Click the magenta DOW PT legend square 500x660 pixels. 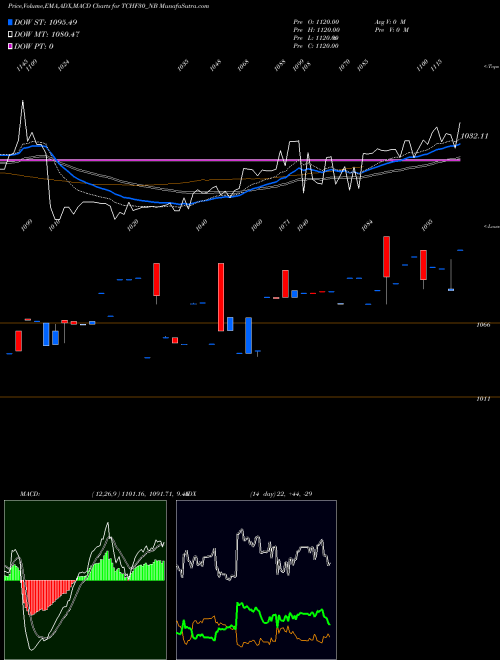coord(10,46)
